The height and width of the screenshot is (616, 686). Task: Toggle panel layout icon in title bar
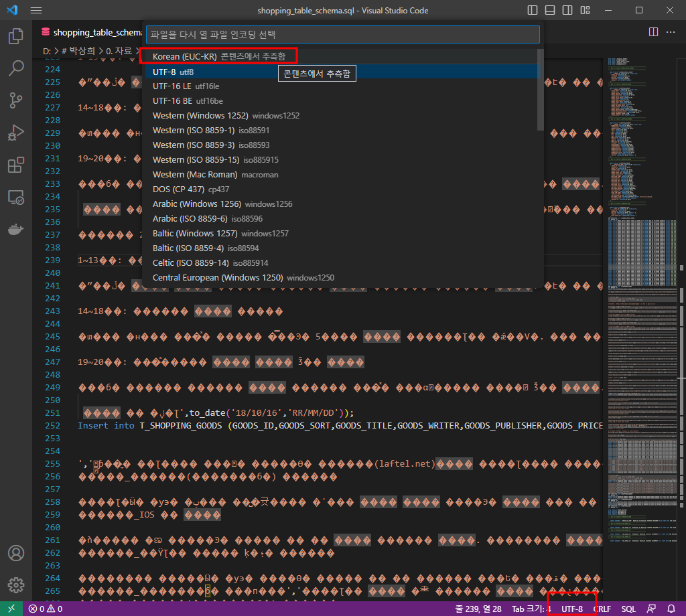(550, 10)
